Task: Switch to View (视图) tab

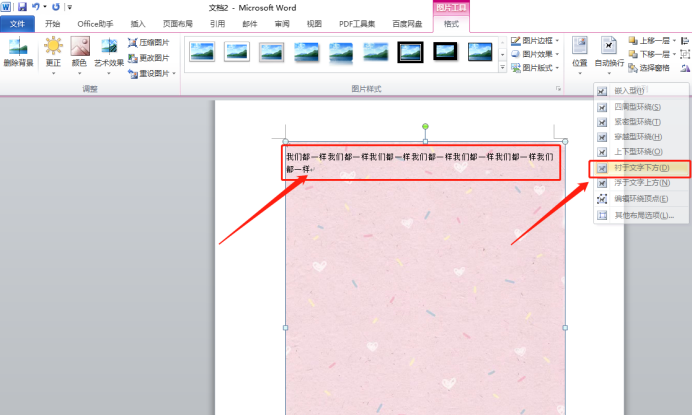Action: (x=314, y=24)
